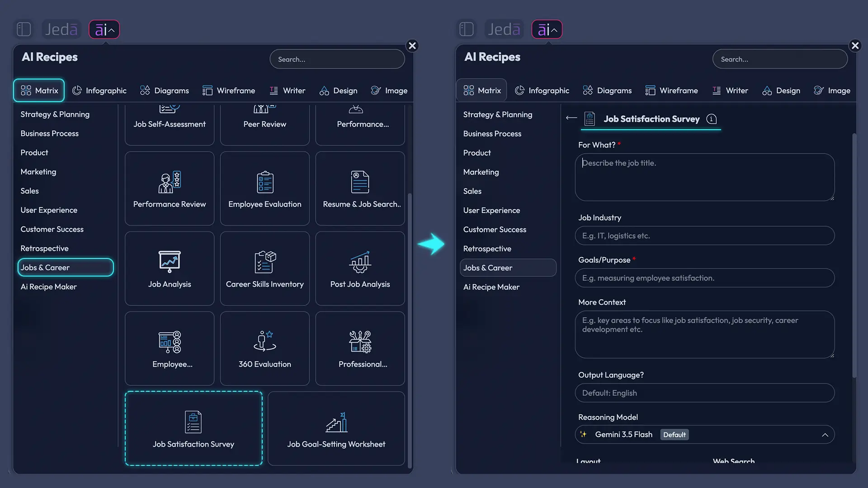868x488 pixels.
Task: Choose Business Process in left window
Action: click(49, 134)
